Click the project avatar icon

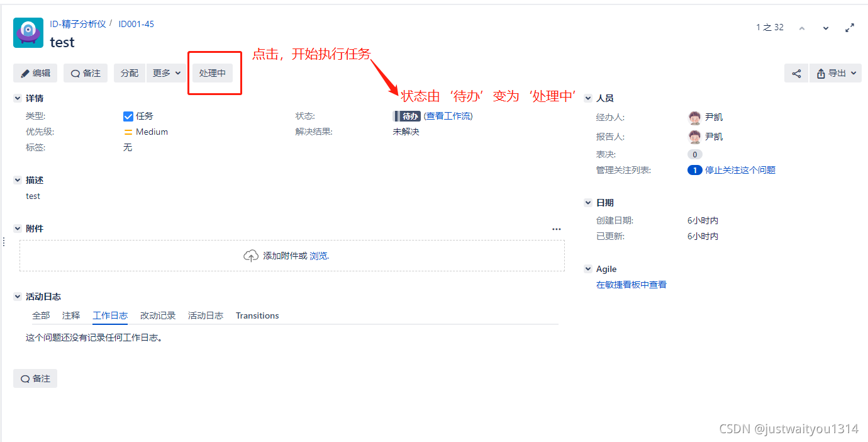pos(28,33)
